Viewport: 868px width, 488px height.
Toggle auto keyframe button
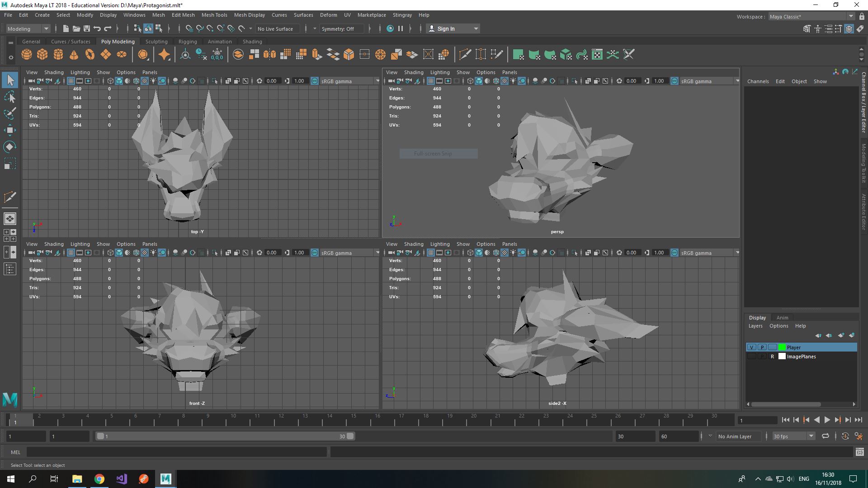click(x=845, y=436)
